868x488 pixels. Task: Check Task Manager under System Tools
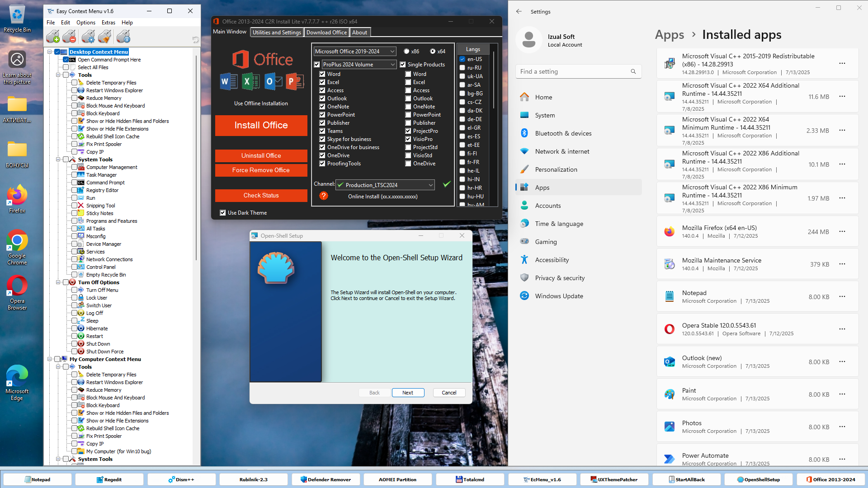75,175
